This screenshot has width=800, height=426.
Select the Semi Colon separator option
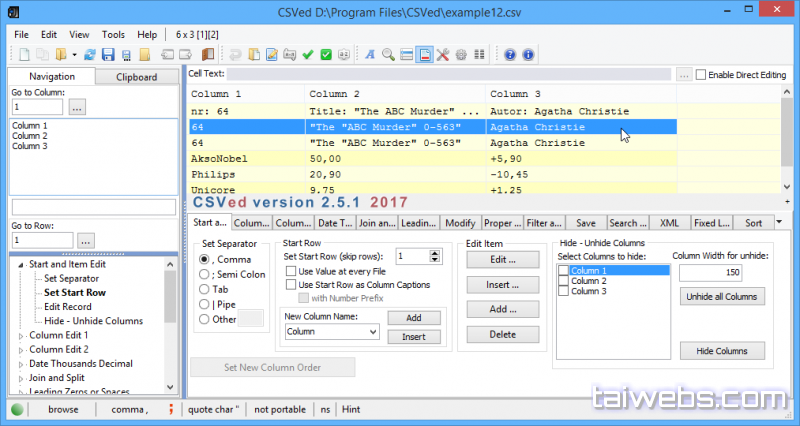204,274
